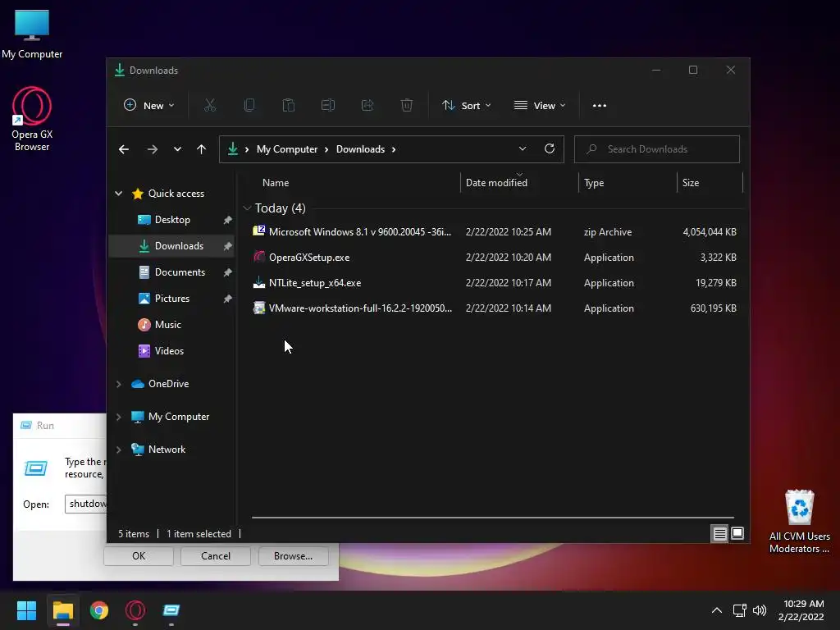840x630 pixels.
Task: Select Microsoft Windows 8.1 zip file
Action: (x=494, y=232)
